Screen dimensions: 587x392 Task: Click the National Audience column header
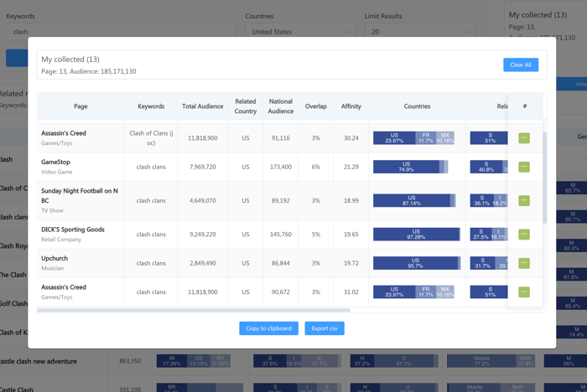pos(280,106)
